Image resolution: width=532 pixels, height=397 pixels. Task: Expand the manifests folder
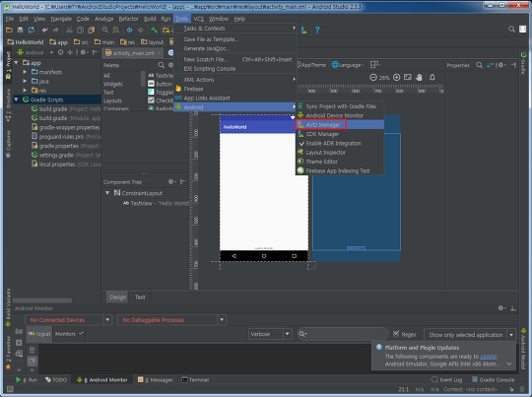tap(25, 72)
